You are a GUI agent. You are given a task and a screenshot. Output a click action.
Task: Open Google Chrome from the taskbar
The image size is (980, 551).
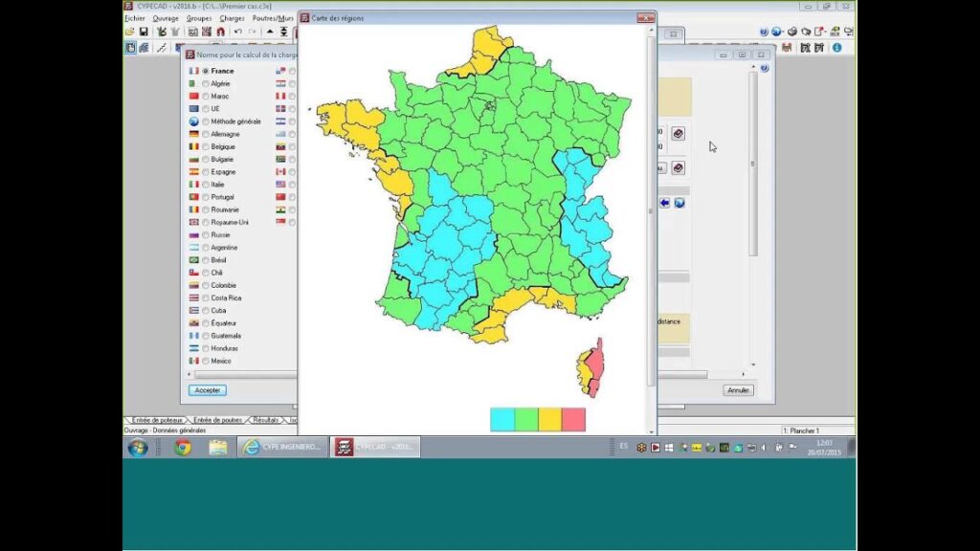click(182, 447)
